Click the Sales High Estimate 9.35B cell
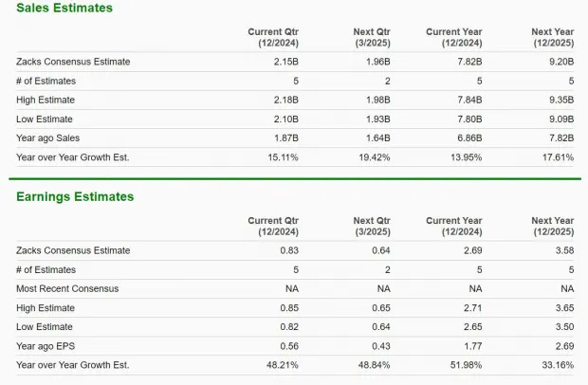This screenshot has height=385, width=588. pyautogui.click(x=561, y=101)
